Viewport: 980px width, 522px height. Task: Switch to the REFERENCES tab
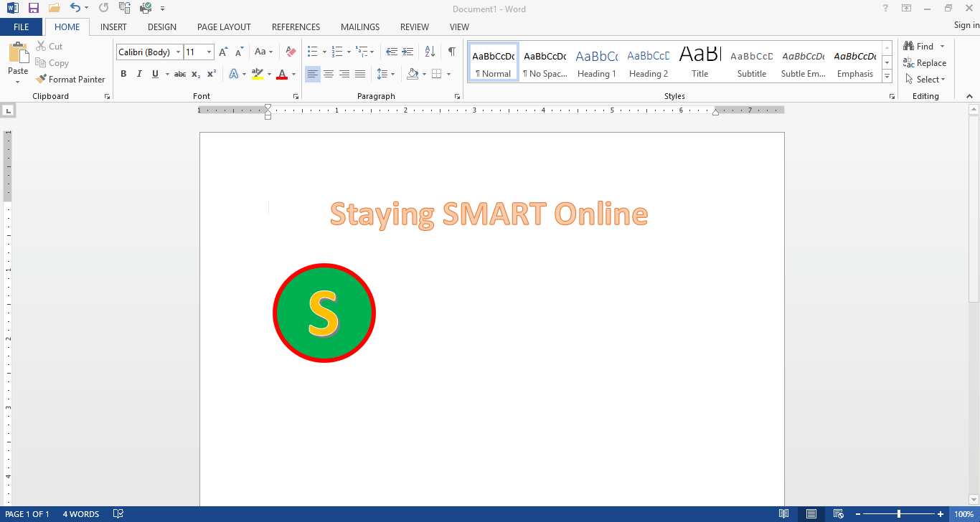click(296, 27)
